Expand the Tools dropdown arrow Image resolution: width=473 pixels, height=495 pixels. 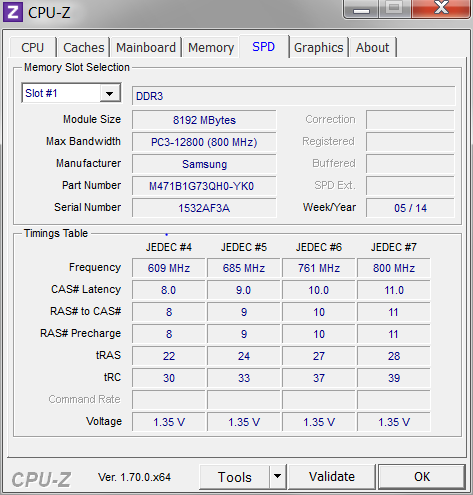[x=277, y=477]
